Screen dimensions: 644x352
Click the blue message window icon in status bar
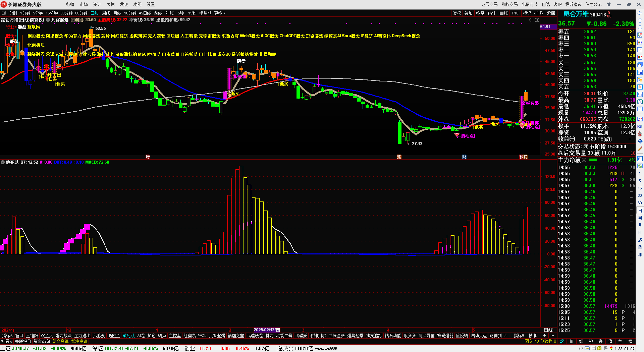[x=587, y=348]
